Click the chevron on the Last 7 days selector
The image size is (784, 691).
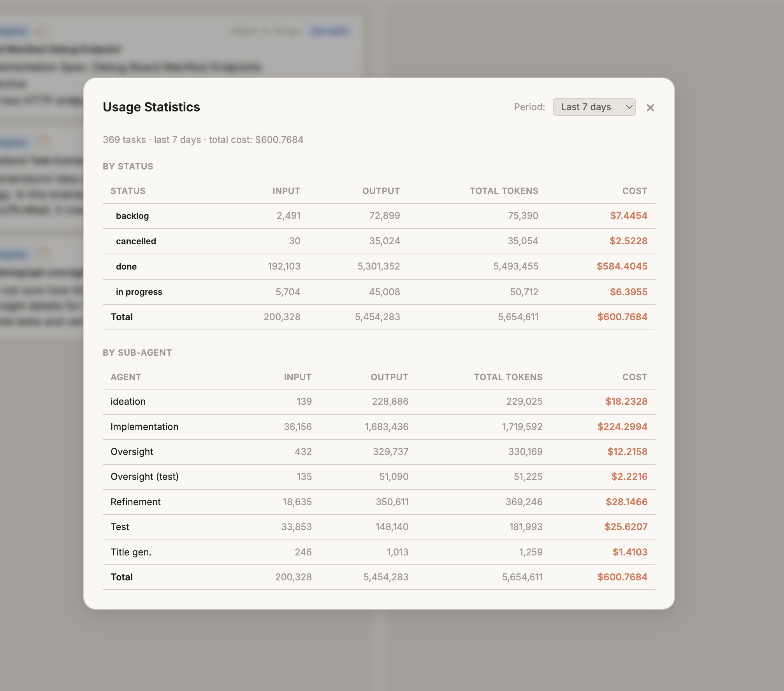coord(629,107)
